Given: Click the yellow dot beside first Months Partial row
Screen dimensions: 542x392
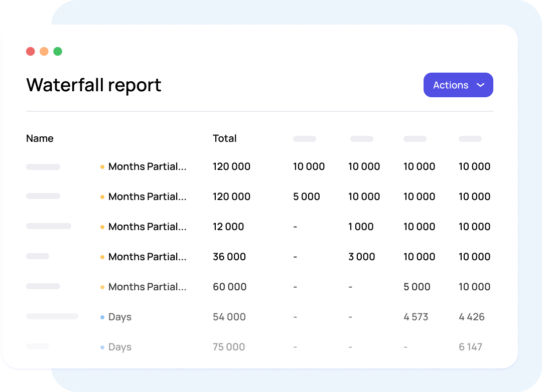Looking at the screenshot, I should click(x=103, y=166).
